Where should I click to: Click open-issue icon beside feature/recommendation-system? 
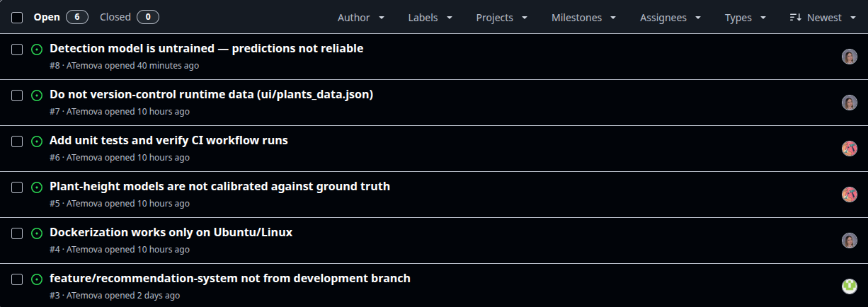37,279
